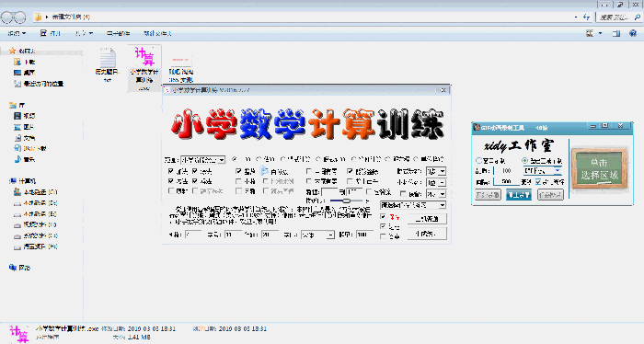Select Computer in navigation pane

click(x=23, y=181)
